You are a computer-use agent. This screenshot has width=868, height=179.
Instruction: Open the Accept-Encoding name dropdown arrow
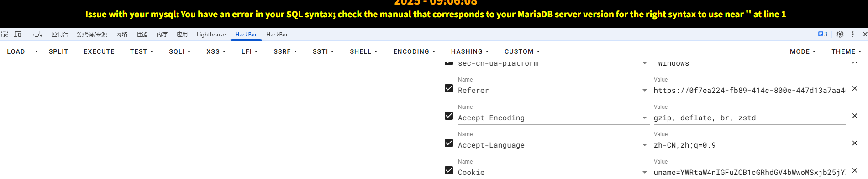point(645,118)
